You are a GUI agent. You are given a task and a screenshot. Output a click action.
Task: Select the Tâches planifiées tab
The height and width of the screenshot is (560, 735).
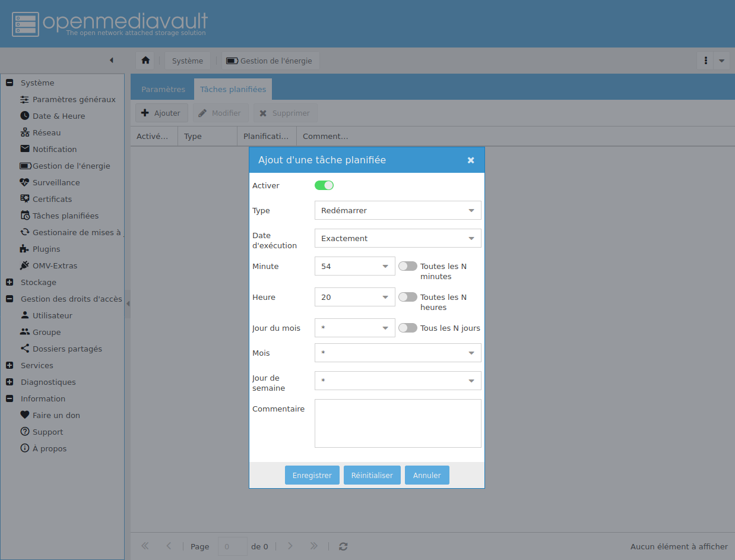233,89
